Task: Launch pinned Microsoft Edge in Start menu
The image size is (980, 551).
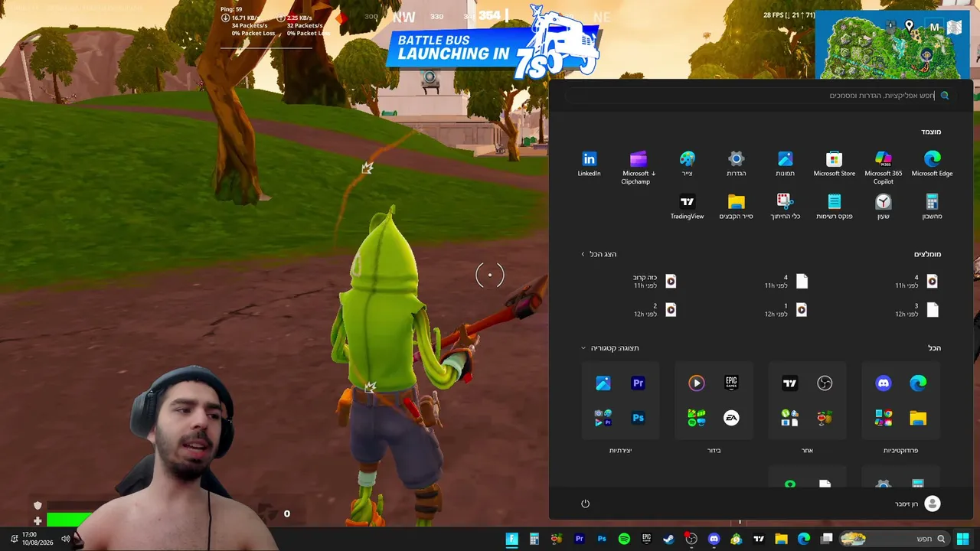Action: tap(932, 164)
